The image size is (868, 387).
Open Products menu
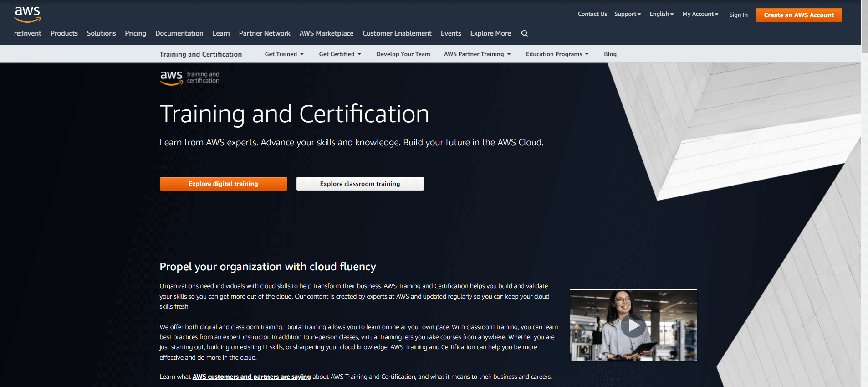64,33
